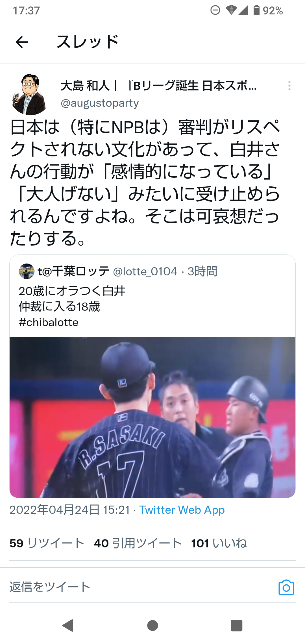Tap the Android recent apps square button

237,625
